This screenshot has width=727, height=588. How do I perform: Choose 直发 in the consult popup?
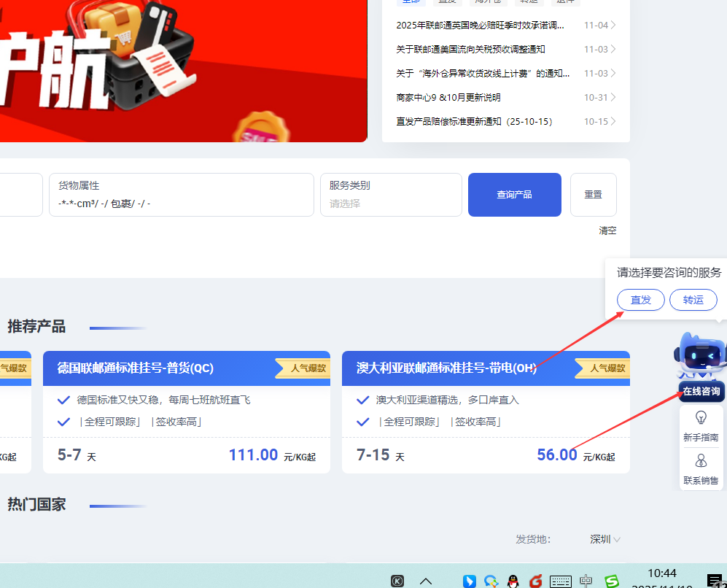tap(641, 300)
